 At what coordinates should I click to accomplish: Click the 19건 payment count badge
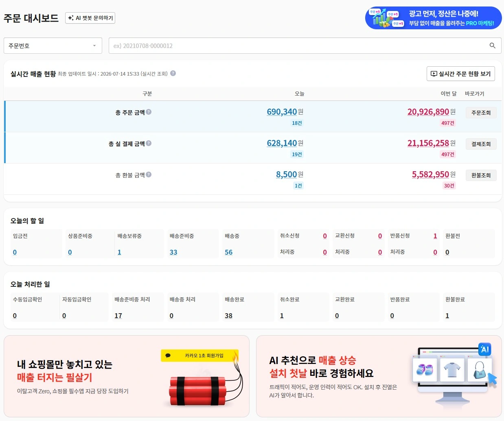(x=297, y=155)
